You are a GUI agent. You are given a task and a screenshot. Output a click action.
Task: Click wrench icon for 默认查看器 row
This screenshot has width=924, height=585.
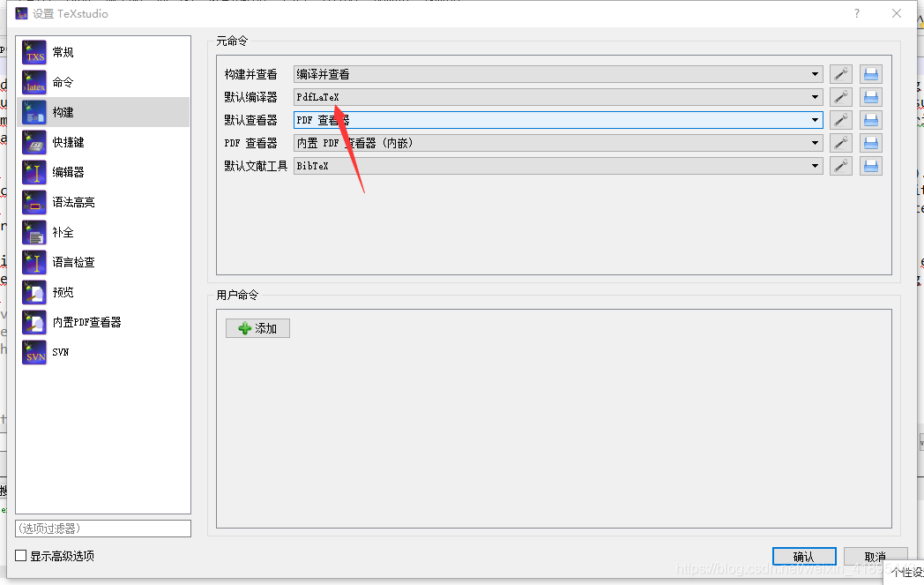click(x=841, y=120)
